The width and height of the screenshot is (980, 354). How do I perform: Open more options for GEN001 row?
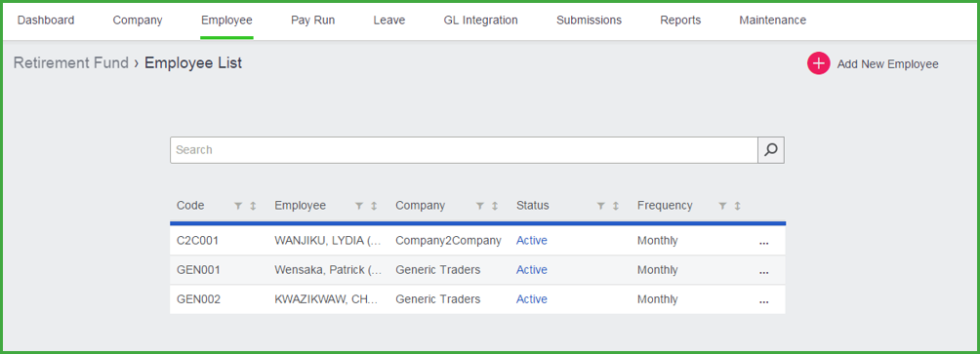pos(763,271)
